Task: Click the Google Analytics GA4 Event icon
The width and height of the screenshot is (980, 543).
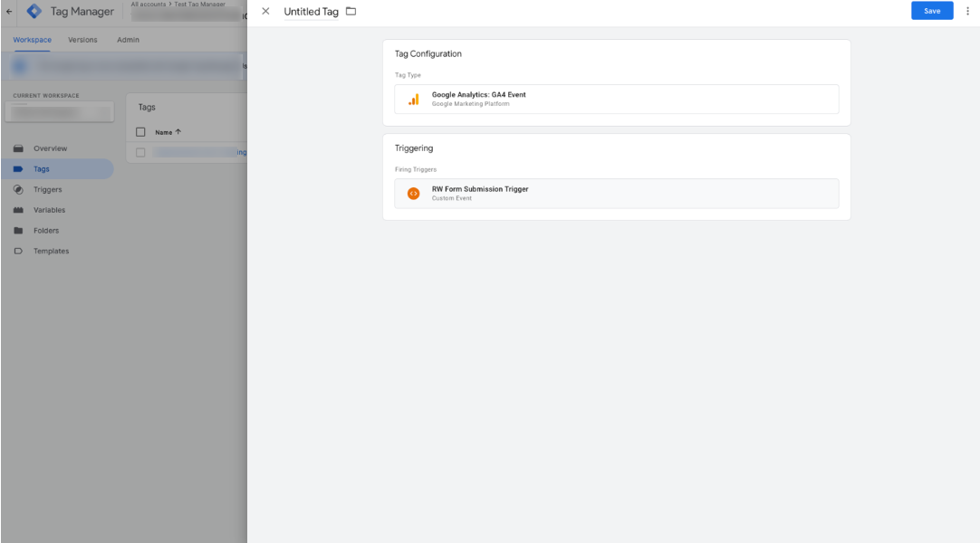Action: tap(414, 100)
